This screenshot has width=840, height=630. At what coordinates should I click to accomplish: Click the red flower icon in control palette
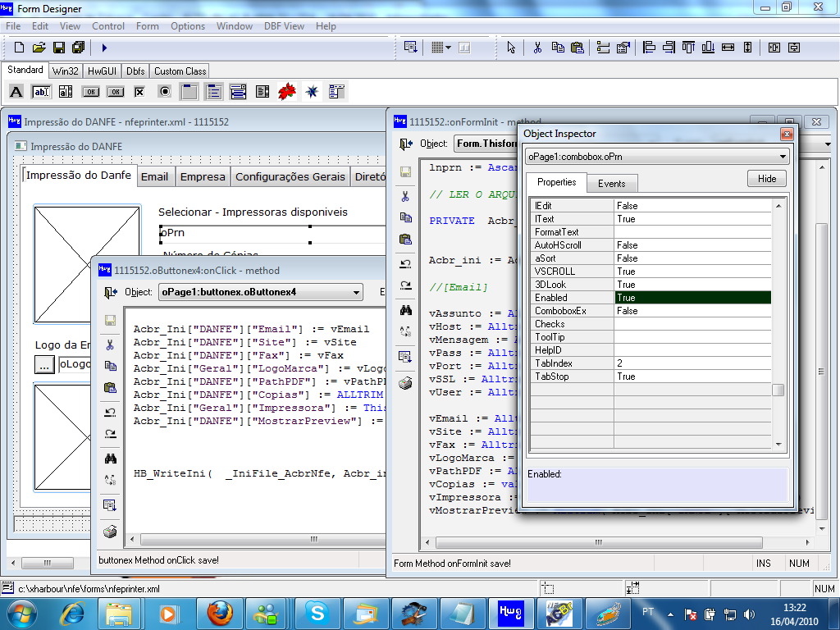pos(287,91)
